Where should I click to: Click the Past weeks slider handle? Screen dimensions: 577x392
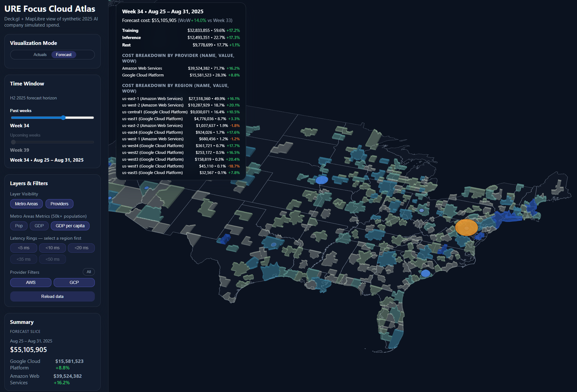coord(63,118)
